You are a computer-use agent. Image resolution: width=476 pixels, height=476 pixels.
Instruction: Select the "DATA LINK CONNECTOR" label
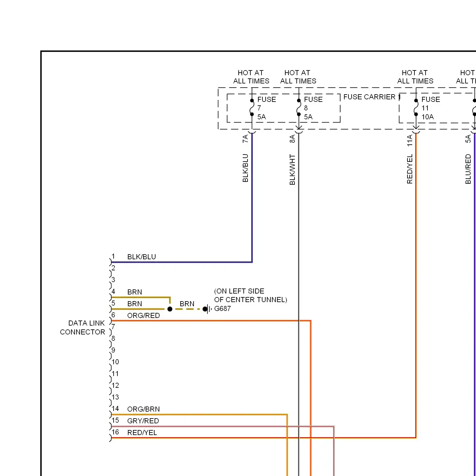[x=83, y=327]
